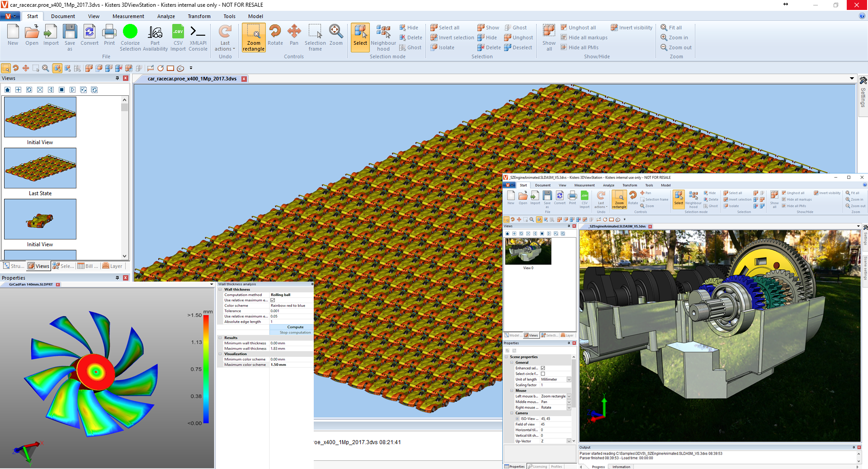Open the Transform ribbon tab

point(199,16)
